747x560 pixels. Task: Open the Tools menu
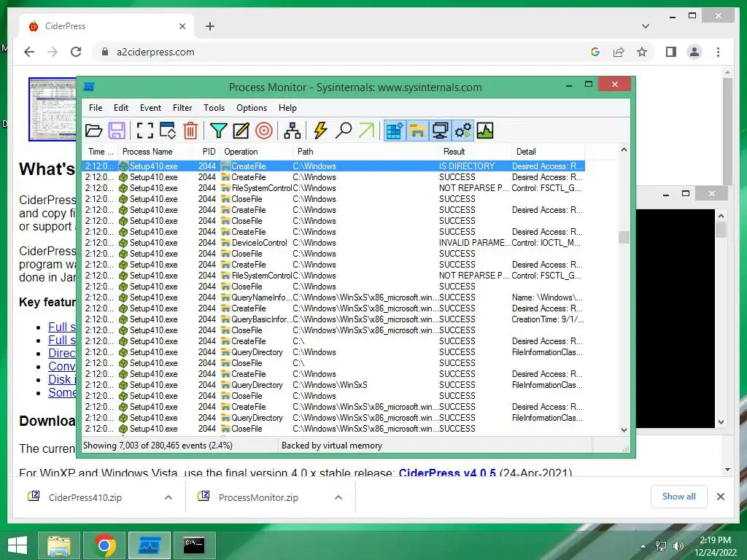pos(214,108)
